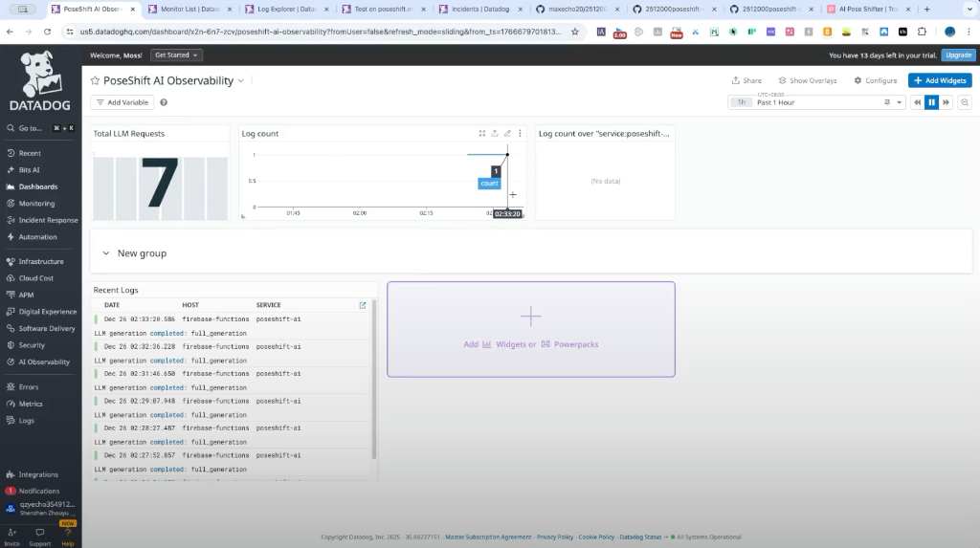
Task: Open Privacy Policy footer link
Action: pos(555,537)
